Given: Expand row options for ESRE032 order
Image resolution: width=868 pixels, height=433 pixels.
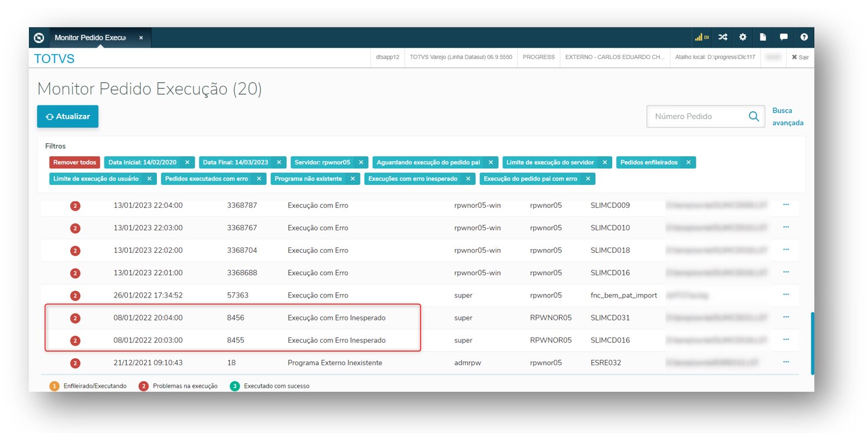Looking at the screenshot, I should coord(785,362).
